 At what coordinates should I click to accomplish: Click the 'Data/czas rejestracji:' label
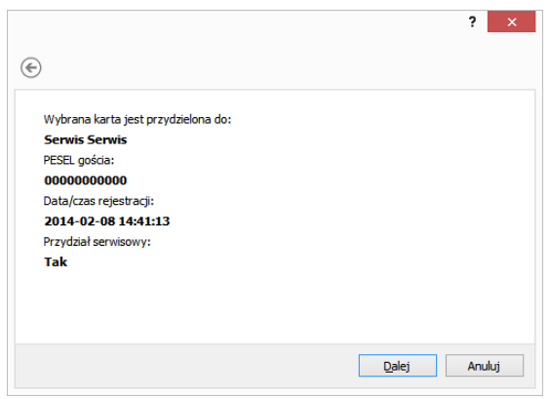click(x=99, y=201)
